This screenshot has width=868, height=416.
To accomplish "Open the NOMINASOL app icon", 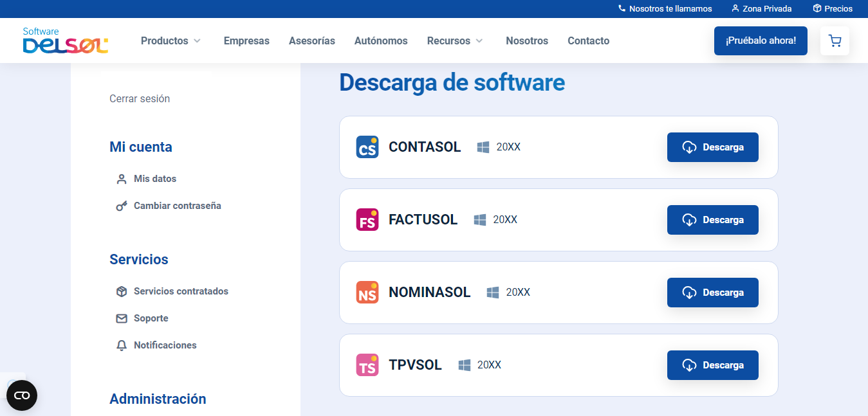I will click(367, 292).
